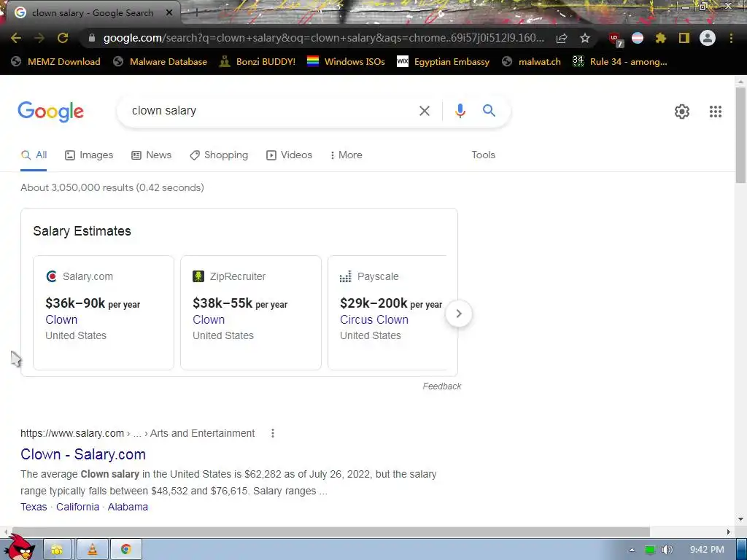747x560 pixels.
Task: Open the Rule 34 bookmark
Action: [619, 61]
